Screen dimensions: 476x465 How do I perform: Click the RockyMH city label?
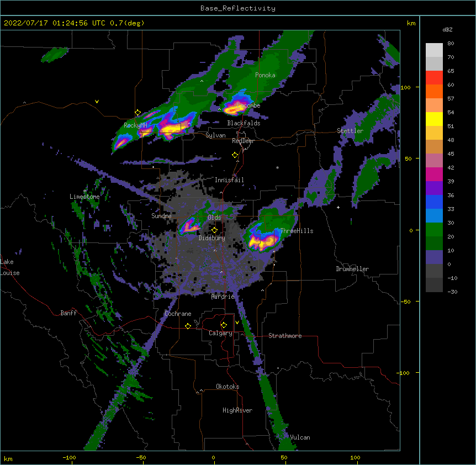click(x=135, y=125)
